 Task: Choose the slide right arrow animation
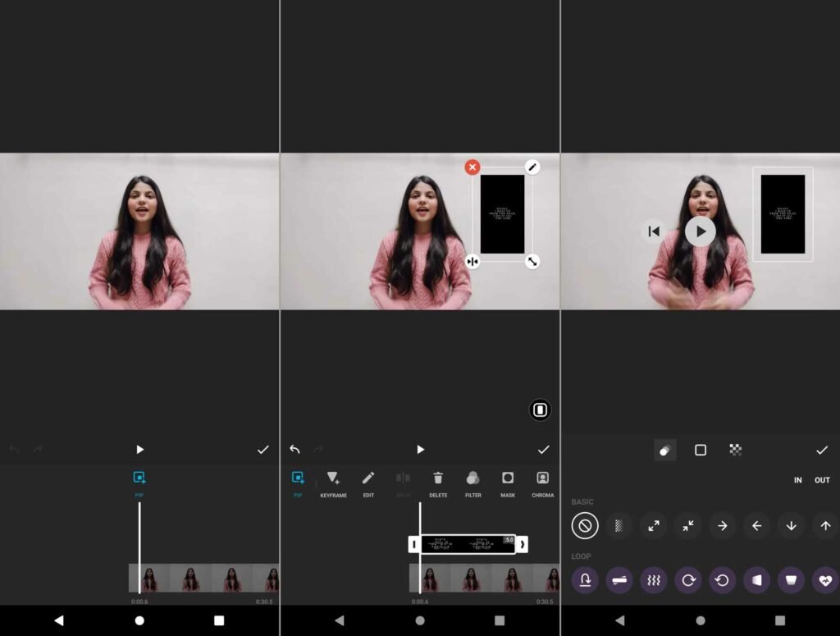coord(722,526)
